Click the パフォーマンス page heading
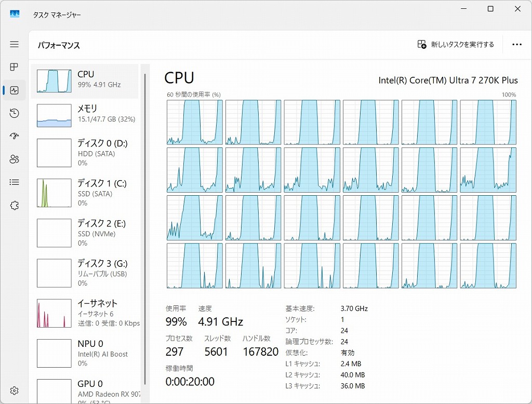 coord(59,46)
